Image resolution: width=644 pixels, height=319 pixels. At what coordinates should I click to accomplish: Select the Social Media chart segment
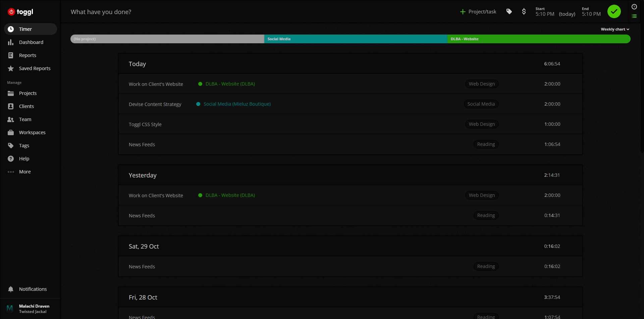point(356,39)
